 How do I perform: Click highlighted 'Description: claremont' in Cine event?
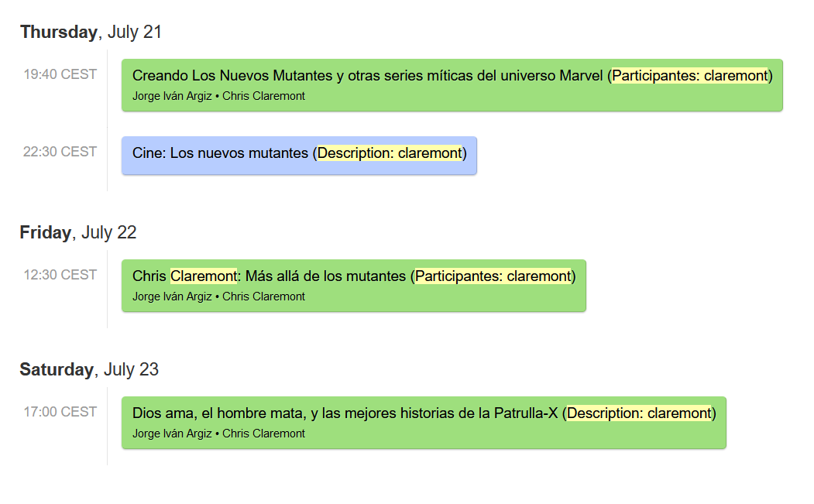pyautogui.click(x=390, y=153)
